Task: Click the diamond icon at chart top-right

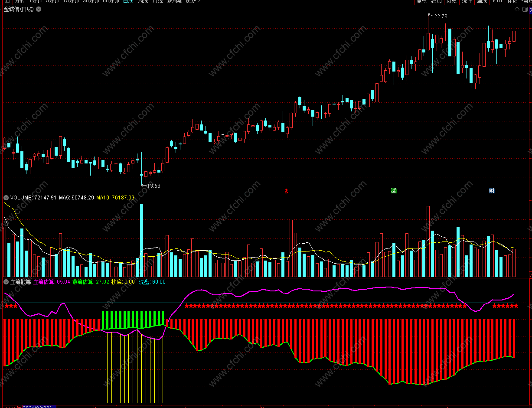Action: 517,9
